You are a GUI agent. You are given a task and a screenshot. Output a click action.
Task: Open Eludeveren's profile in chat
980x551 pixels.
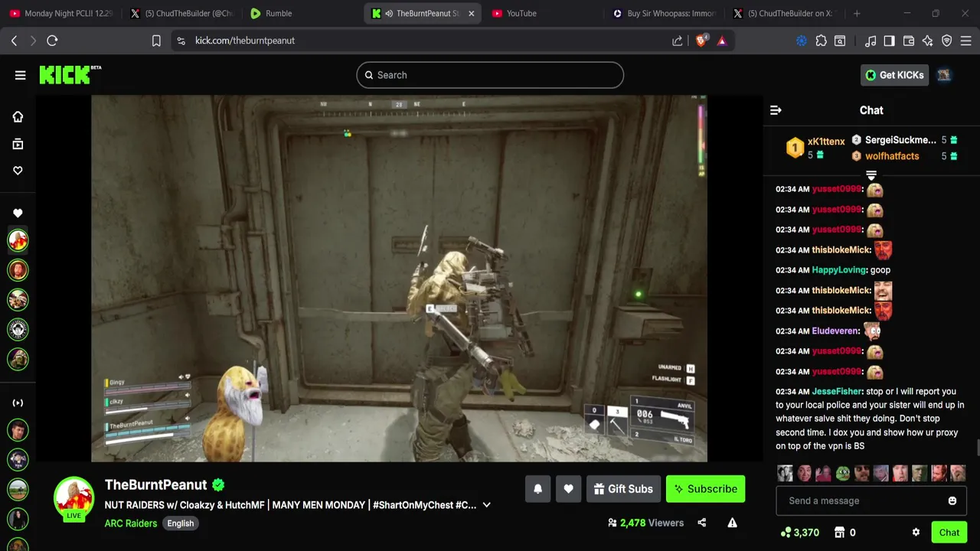(835, 331)
